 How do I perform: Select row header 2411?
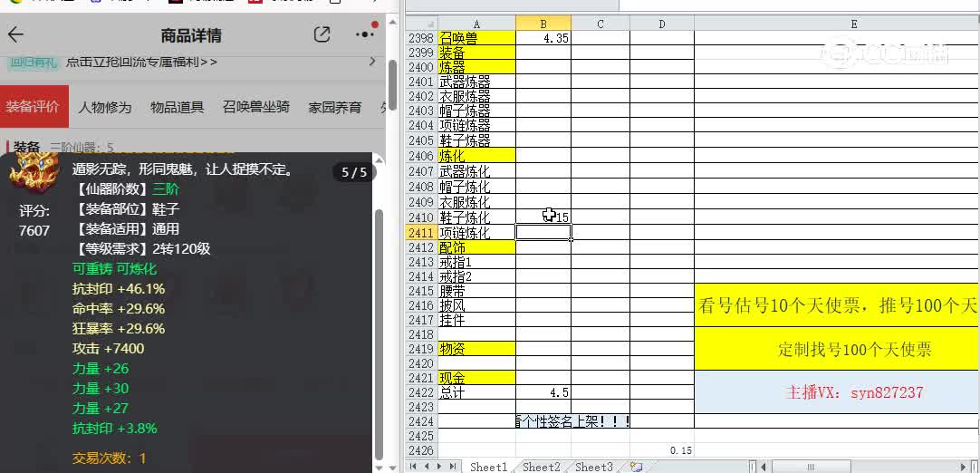pyautogui.click(x=422, y=233)
